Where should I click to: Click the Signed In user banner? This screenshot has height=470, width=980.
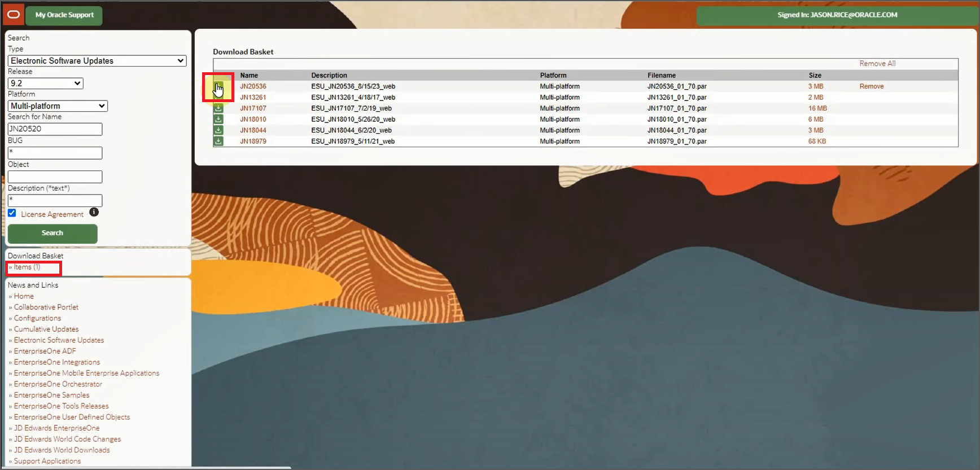pyautogui.click(x=837, y=15)
